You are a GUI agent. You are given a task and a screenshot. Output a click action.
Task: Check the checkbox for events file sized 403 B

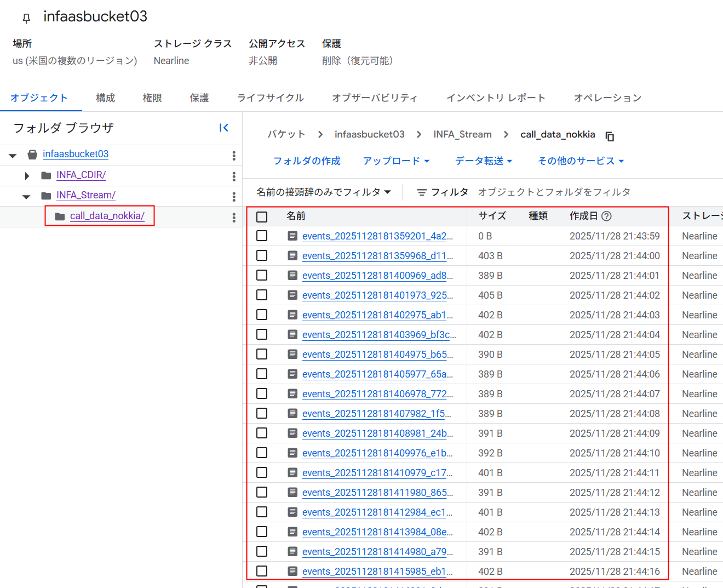click(261, 255)
